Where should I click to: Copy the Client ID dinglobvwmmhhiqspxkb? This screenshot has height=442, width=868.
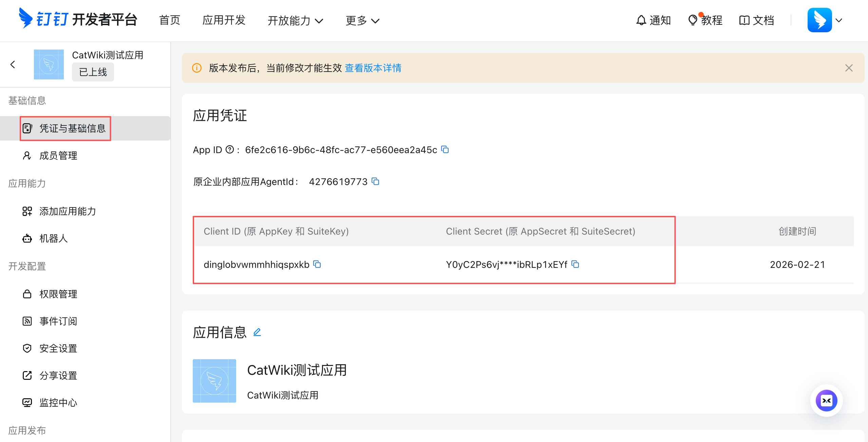pyautogui.click(x=317, y=264)
